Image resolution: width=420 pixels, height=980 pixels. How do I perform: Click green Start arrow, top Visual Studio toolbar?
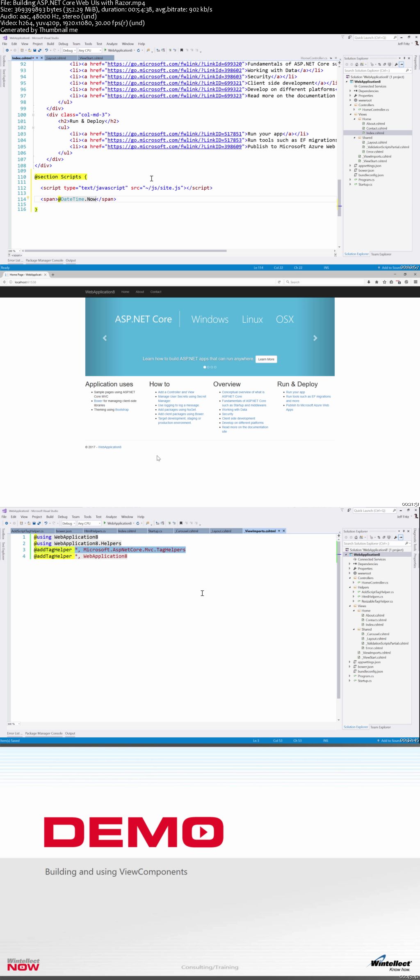click(105, 50)
